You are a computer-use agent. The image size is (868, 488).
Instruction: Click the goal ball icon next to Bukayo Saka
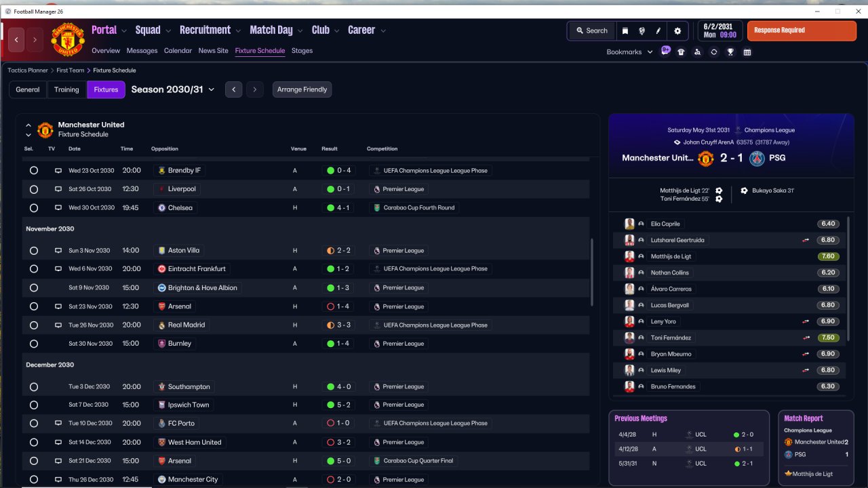[x=744, y=191]
